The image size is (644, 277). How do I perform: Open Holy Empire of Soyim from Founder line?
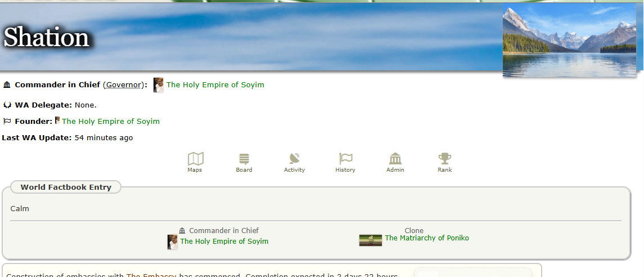tap(110, 121)
